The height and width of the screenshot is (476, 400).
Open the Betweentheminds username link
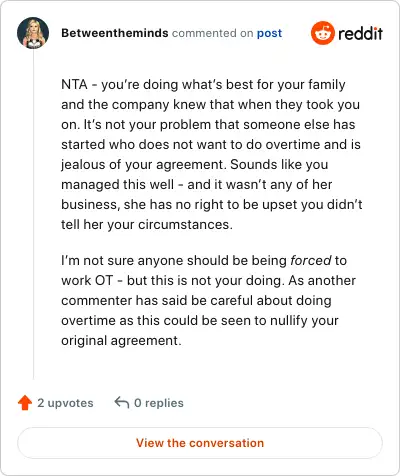pyautogui.click(x=115, y=33)
